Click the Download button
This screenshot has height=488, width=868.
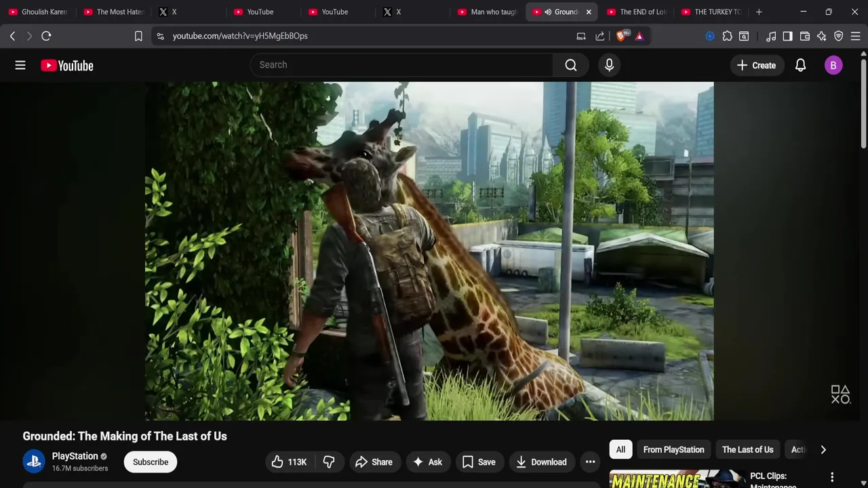click(x=542, y=462)
